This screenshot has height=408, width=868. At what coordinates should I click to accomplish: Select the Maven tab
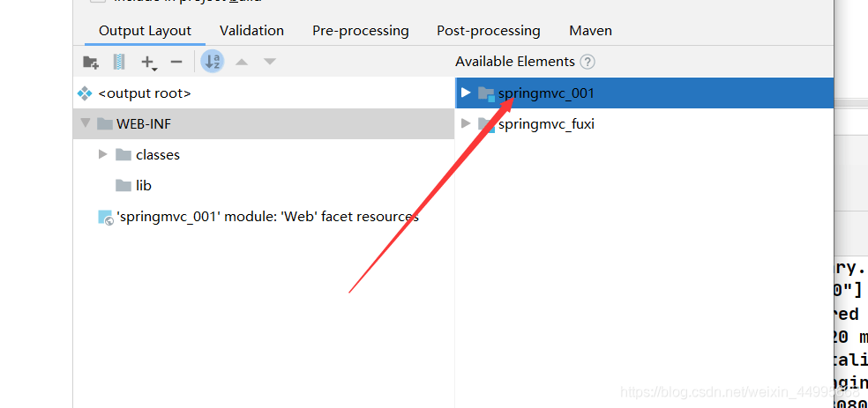[x=590, y=31]
